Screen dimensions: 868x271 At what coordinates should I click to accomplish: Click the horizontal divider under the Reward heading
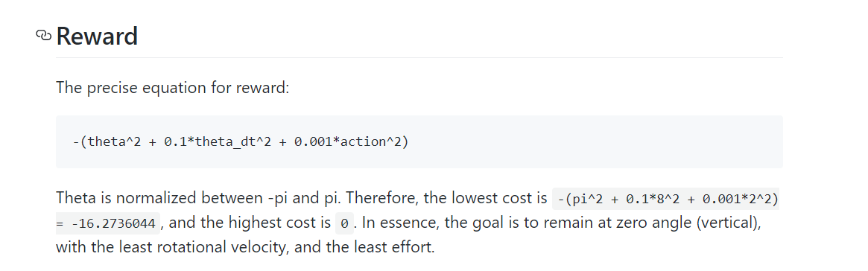pyautogui.click(x=419, y=57)
